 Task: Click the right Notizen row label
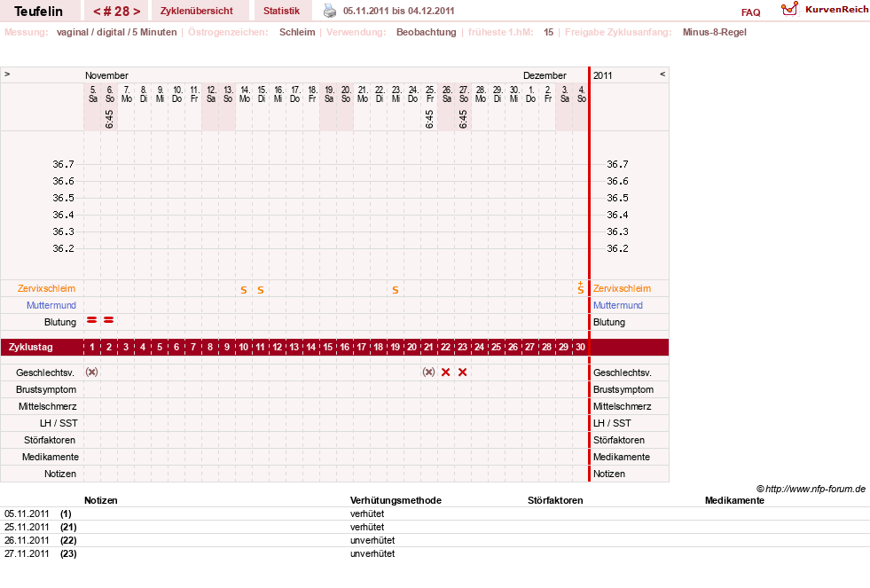(x=609, y=474)
